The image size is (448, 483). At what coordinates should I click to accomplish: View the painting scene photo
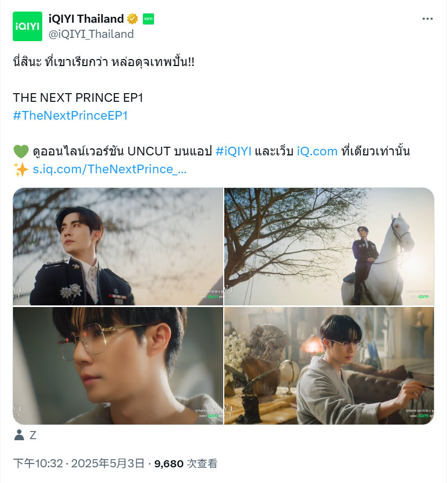point(329,365)
